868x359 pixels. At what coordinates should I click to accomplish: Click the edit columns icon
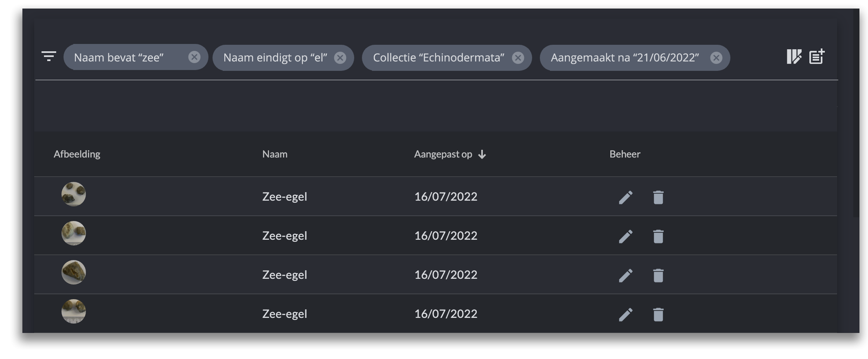point(794,57)
